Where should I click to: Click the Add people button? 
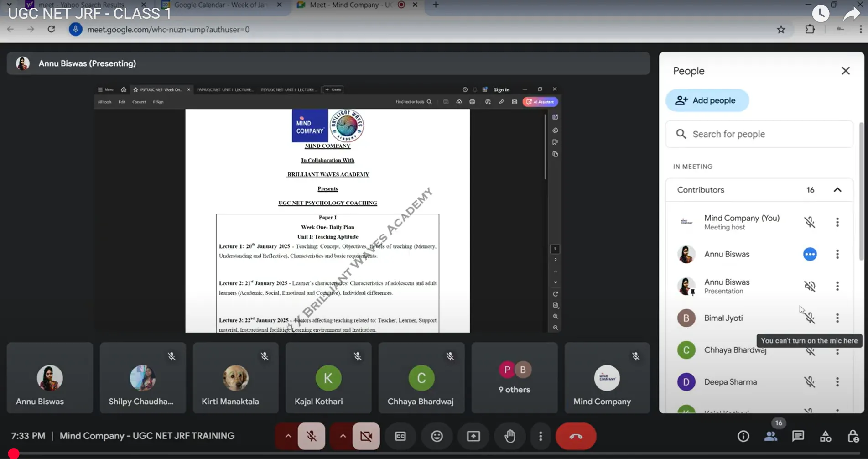[707, 100]
